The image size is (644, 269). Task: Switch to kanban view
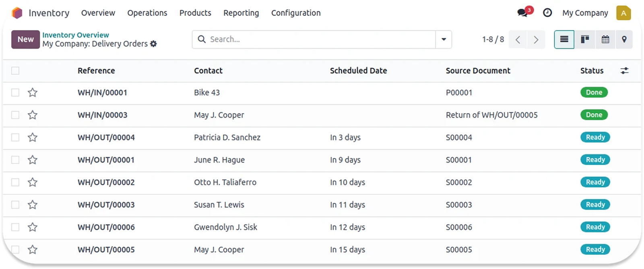click(x=585, y=39)
